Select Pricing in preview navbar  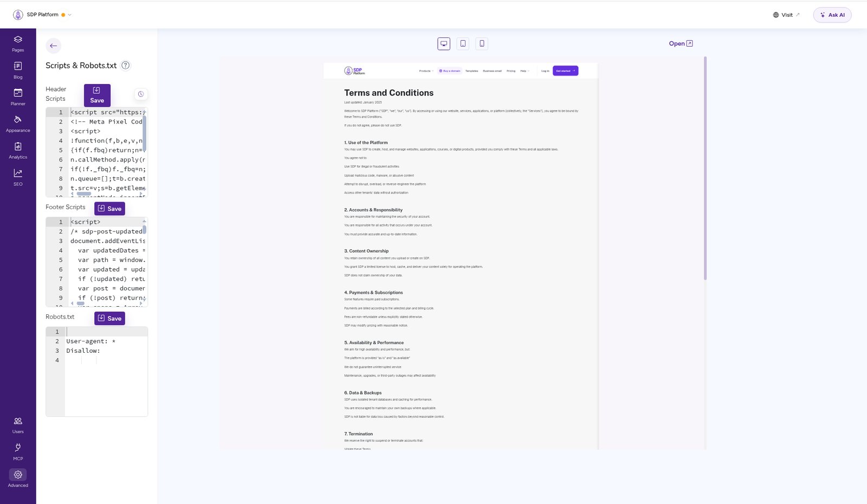511,71
